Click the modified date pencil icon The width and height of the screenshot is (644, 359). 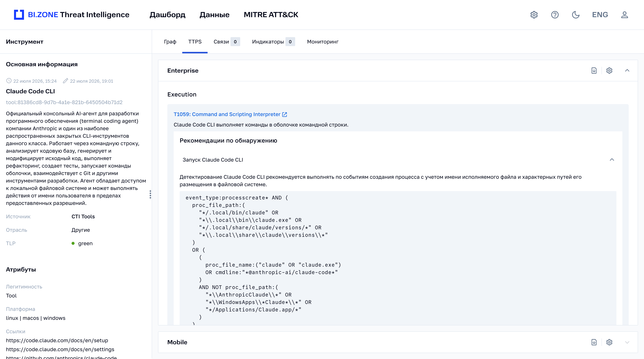[x=65, y=81]
